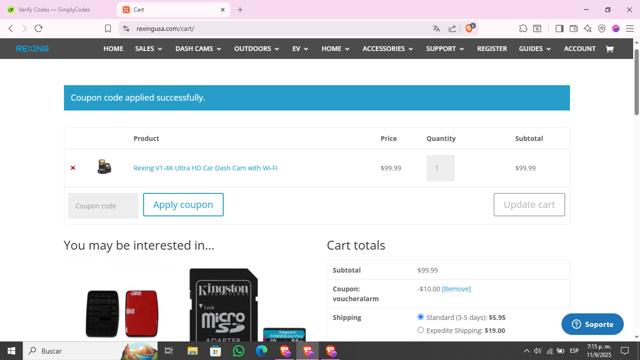Image resolution: width=640 pixels, height=360 pixels.
Task: Open the volume icon in system tray
Action: (538, 351)
